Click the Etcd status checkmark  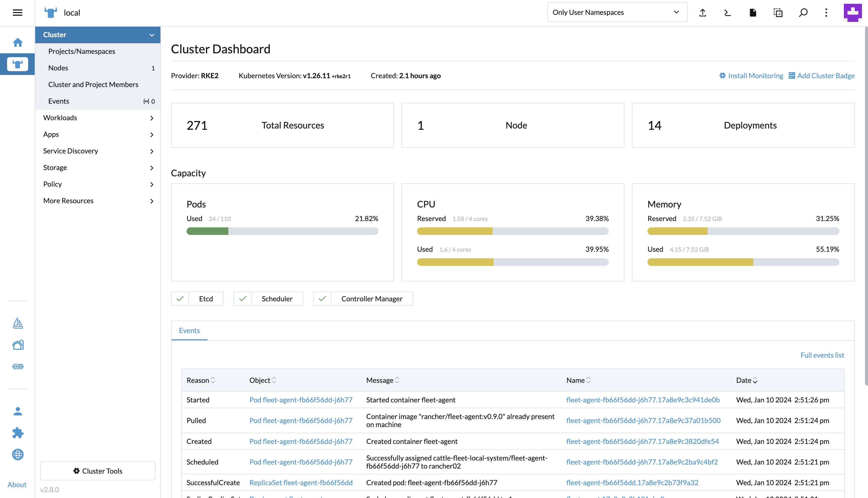[x=180, y=299]
